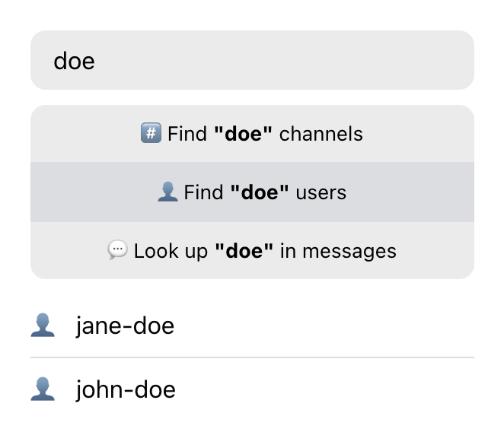Click bold "doe" in the messages suggestion
504x435 pixels.
pyautogui.click(x=244, y=250)
